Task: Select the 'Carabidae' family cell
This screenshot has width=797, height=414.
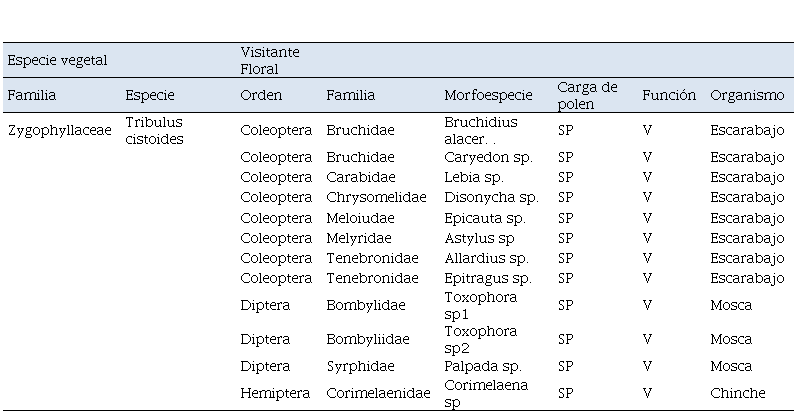Action: tap(360, 178)
